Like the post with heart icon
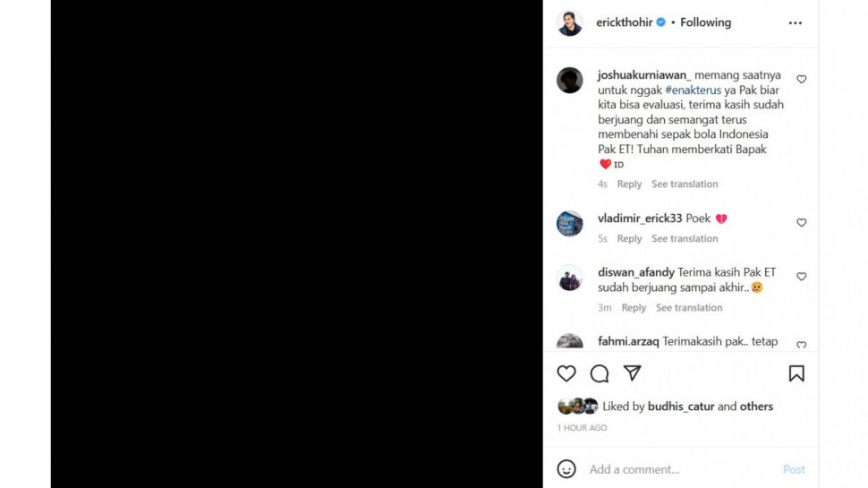868x488 pixels. [566, 373]
